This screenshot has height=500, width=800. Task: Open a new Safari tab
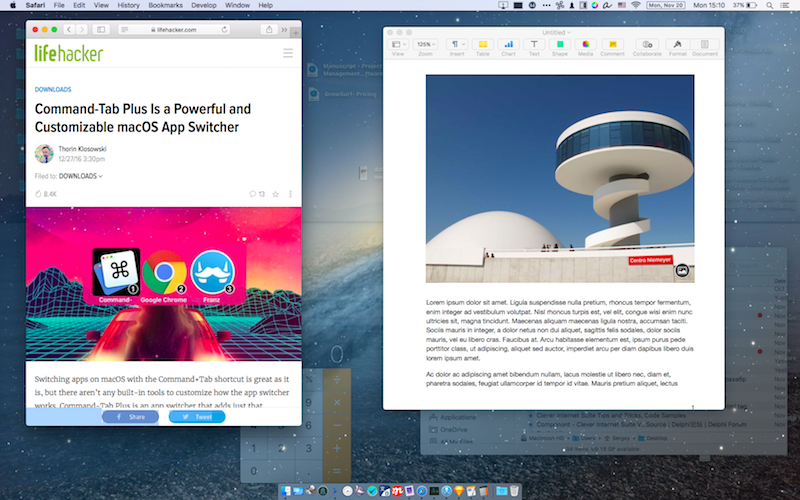point(295,33)
